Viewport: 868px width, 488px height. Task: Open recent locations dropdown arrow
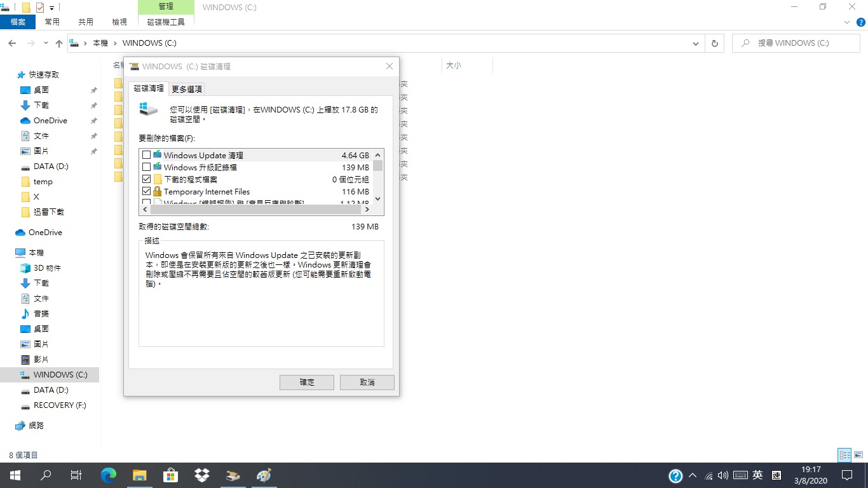[x=46, y=43]
